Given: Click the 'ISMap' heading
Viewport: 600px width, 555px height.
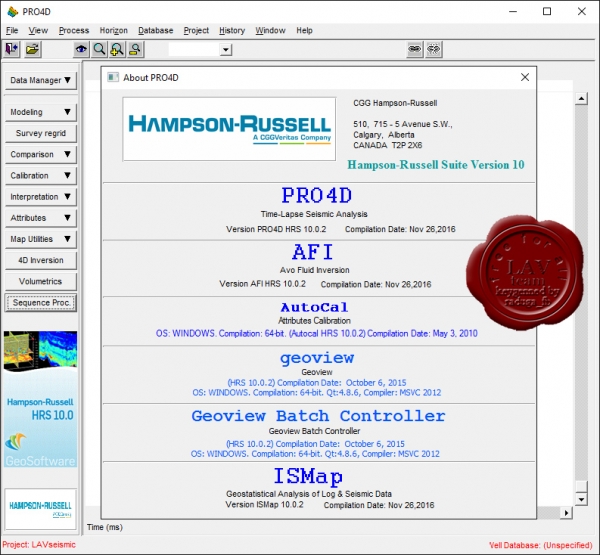Looking at the screenshot, I should (x=308, y=477).
